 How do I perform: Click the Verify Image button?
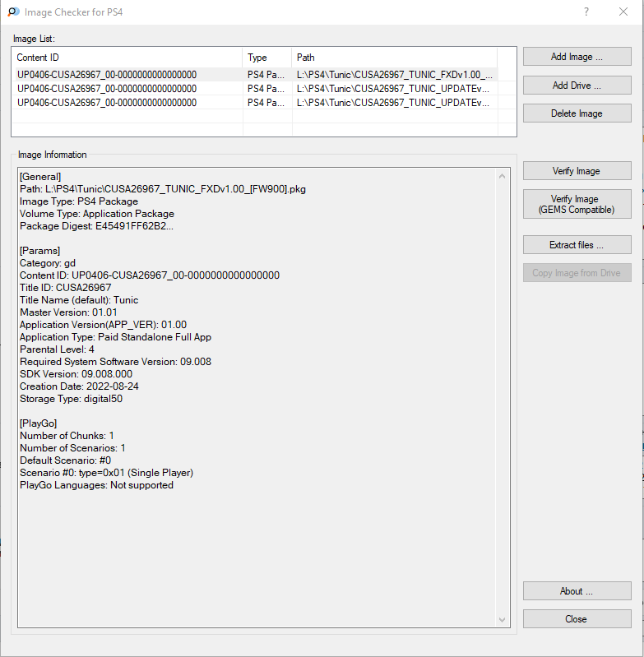(577, 171)
